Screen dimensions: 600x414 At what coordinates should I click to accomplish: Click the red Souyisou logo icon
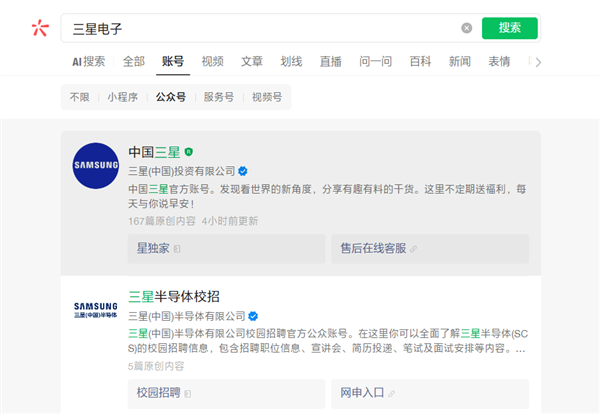pyautogui.click(x=40, y=28)
